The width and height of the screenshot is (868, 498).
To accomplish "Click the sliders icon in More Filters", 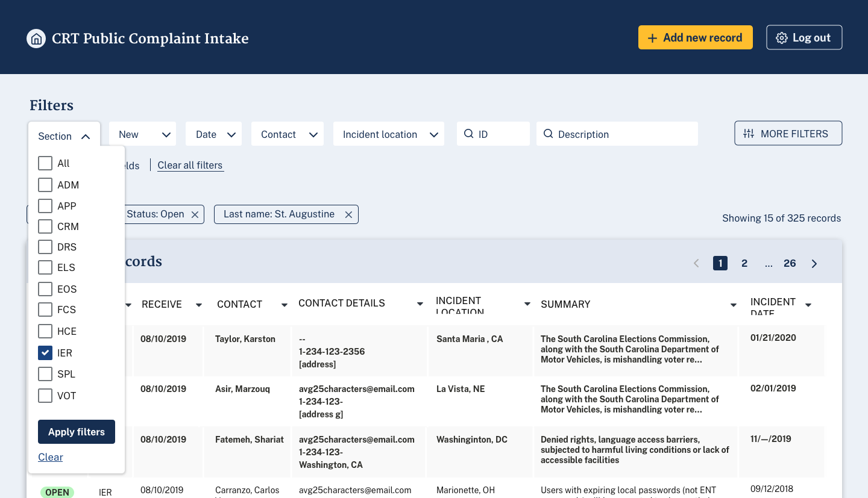I will coord(749,134).
